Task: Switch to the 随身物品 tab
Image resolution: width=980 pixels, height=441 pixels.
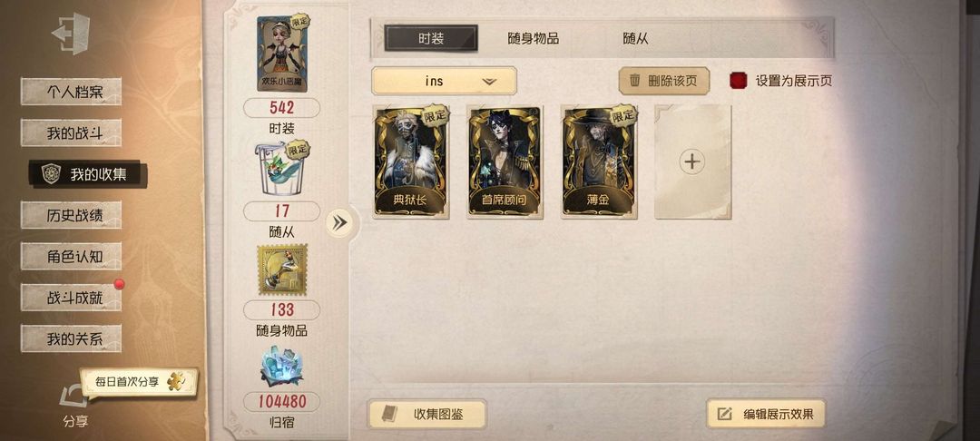Action: coord(534,39)
